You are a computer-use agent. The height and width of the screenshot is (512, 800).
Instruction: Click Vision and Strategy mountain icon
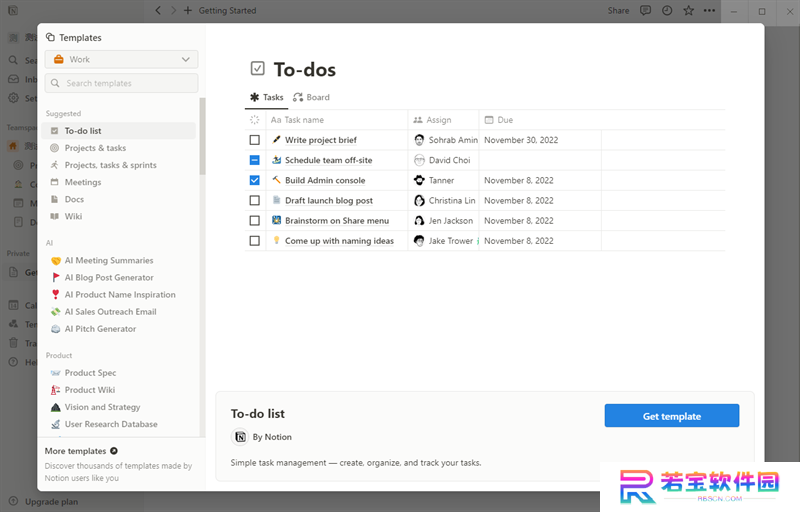click(x=56, y=407)
